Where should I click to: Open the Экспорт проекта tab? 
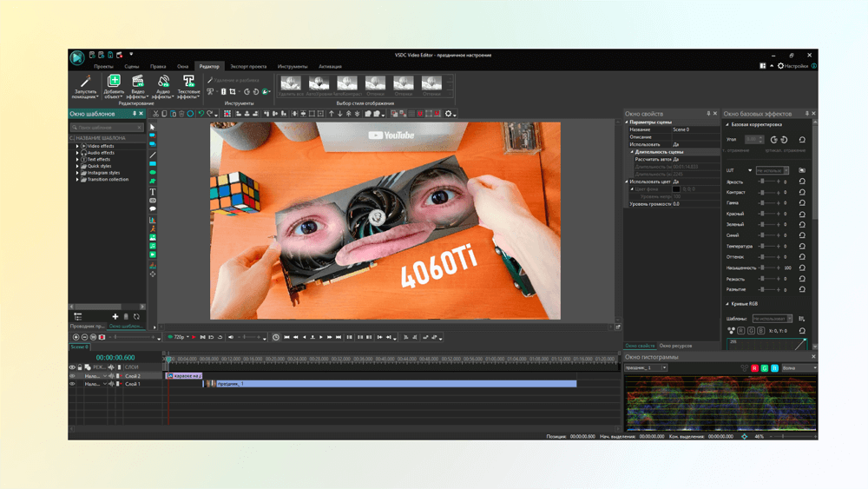pos(248,67)
